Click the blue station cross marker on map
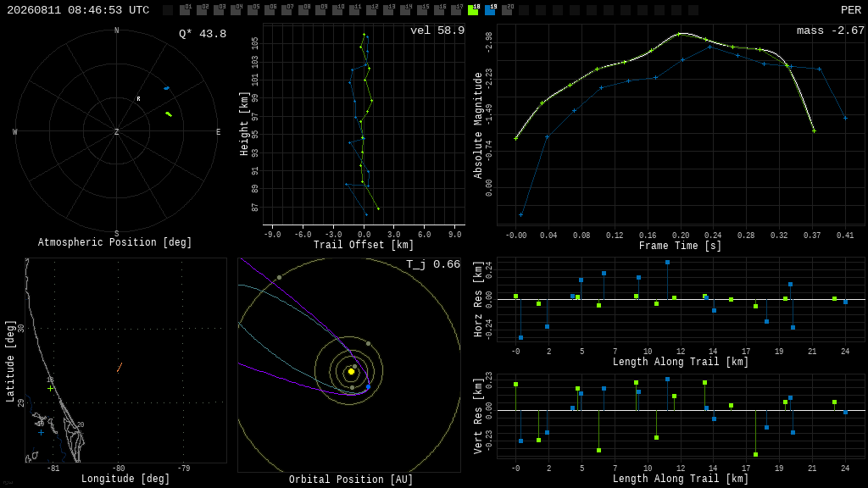 click(x=41, y=433)
